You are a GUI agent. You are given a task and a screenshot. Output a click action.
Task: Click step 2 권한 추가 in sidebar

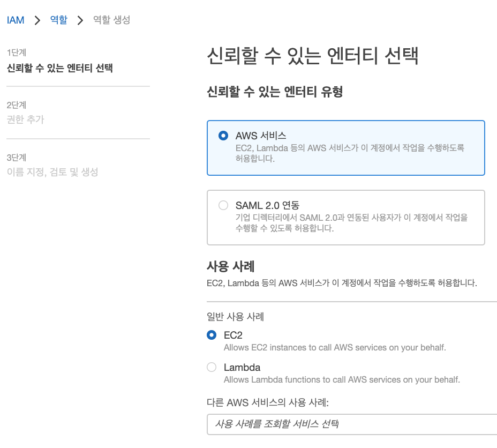point(25,120)
